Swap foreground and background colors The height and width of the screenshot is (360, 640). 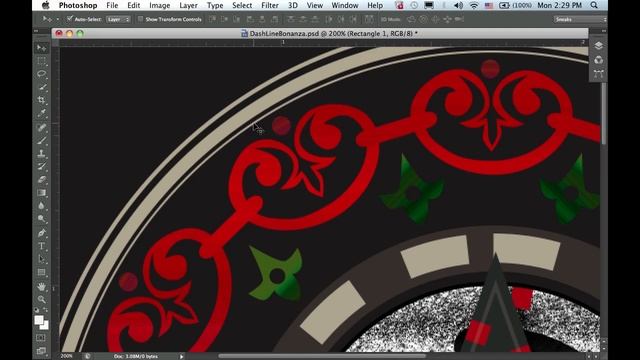click(46, 310)
